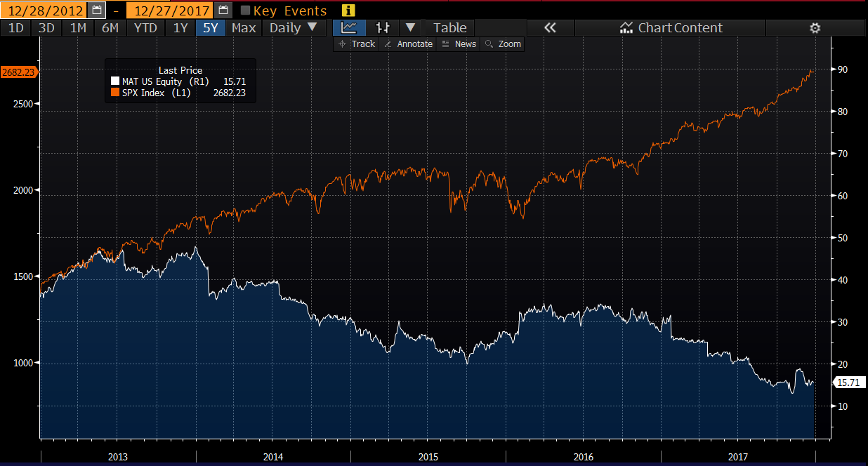Viewport: 868px width, 466px height.
Task: Activate the Track crosshair tool
Action: [x=357, y=44]
